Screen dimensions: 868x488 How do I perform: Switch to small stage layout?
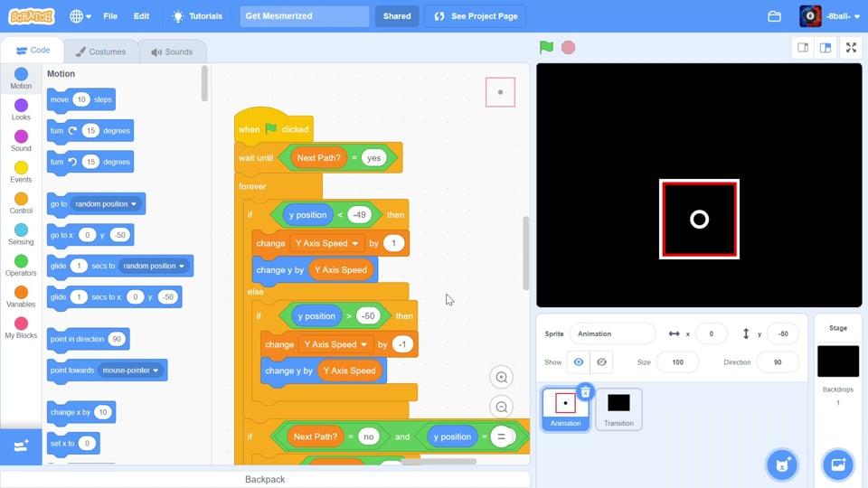(x=803, y=48)
